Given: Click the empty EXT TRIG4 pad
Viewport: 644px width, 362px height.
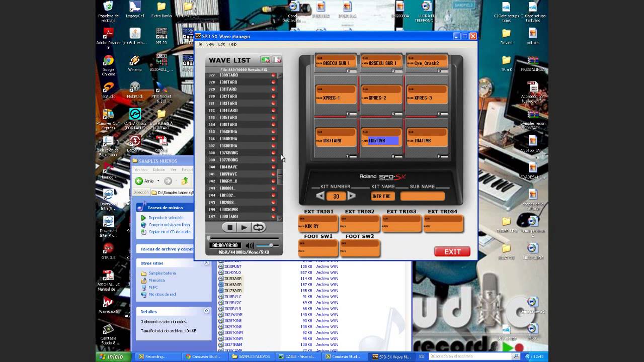Looking at the screenshot, I should 443,223.
